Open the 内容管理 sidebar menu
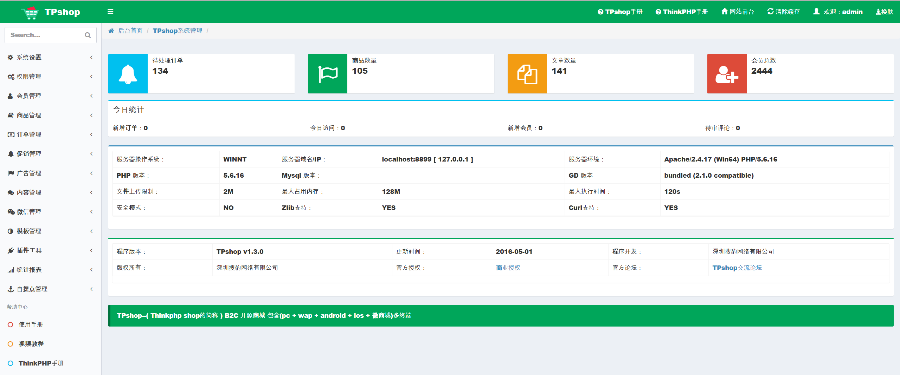Image resolution: width=900 pixels, height=375 pixels. pos(51,192)
